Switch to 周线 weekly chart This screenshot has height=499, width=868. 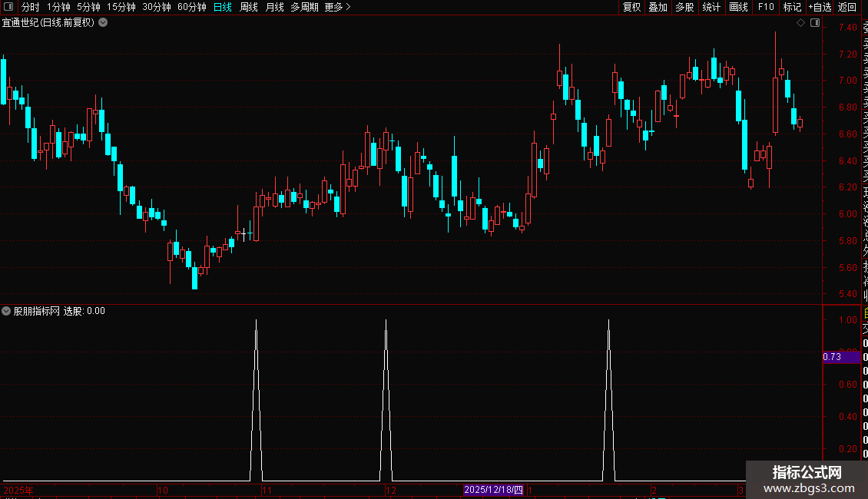[x=249, y=7]
